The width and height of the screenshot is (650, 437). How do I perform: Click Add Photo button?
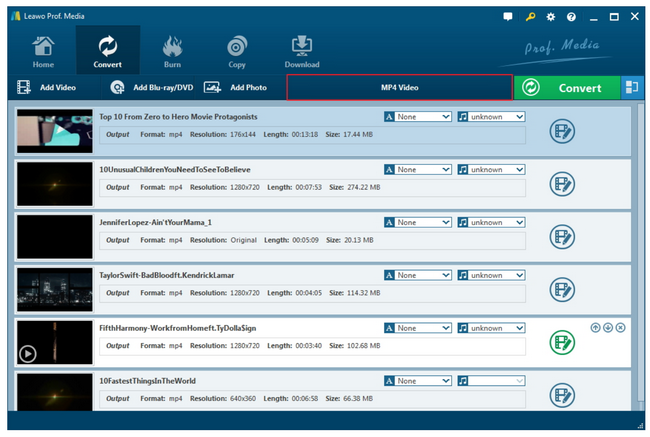pyautogui.click(x=235, y=87)
